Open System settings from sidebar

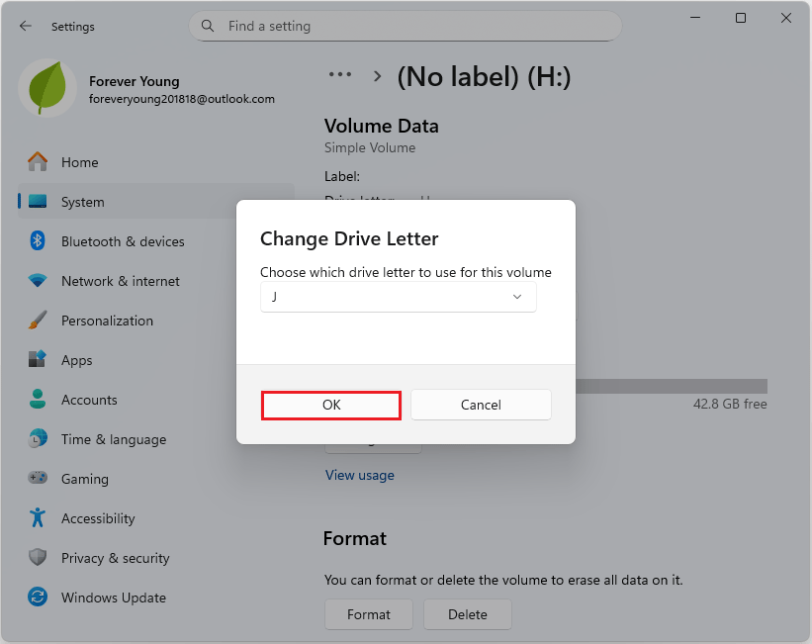coord(84,201)
